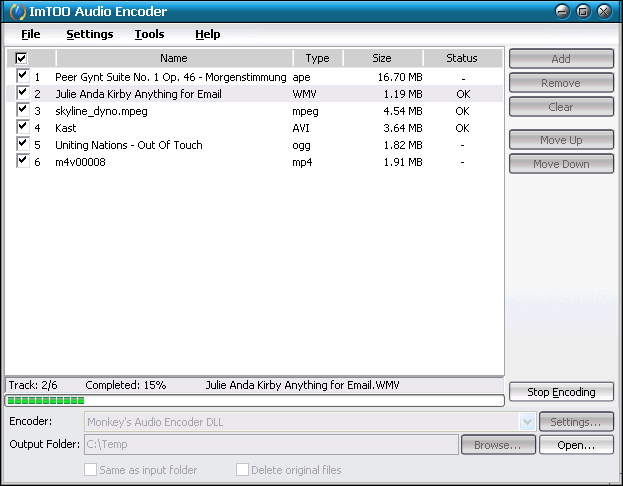
Task: Click the Output Folder path field
Action: click(x=271, y=444)
